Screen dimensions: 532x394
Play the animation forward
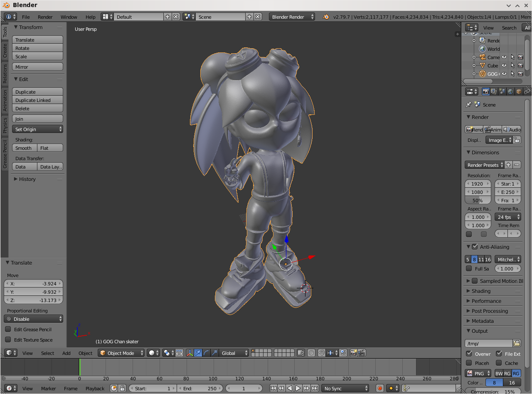[x=298, y=388]
